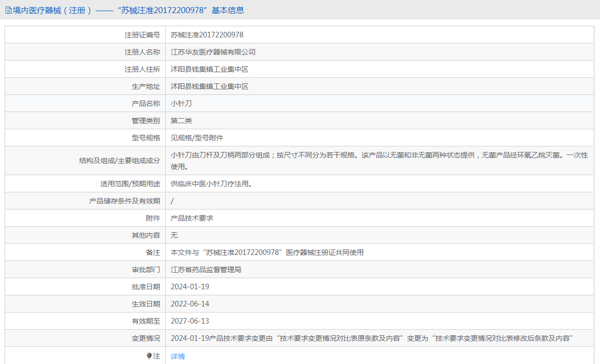Click approval department 江苏省药品监督管理局

[206, 270]
